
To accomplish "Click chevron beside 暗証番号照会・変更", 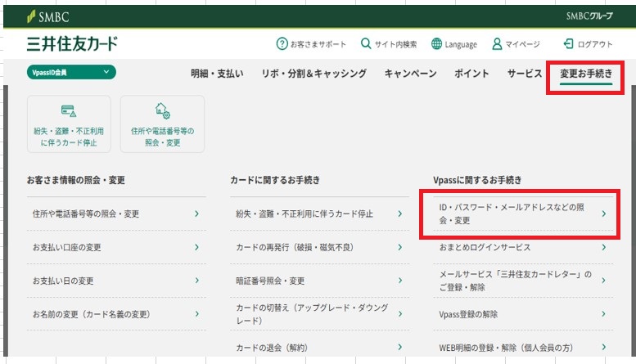I will (400, 281).
